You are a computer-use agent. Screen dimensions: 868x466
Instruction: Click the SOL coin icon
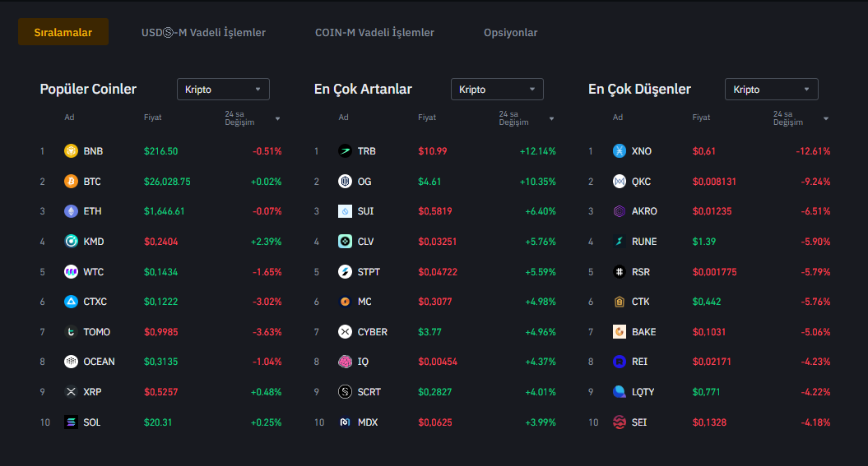(71, 422)
